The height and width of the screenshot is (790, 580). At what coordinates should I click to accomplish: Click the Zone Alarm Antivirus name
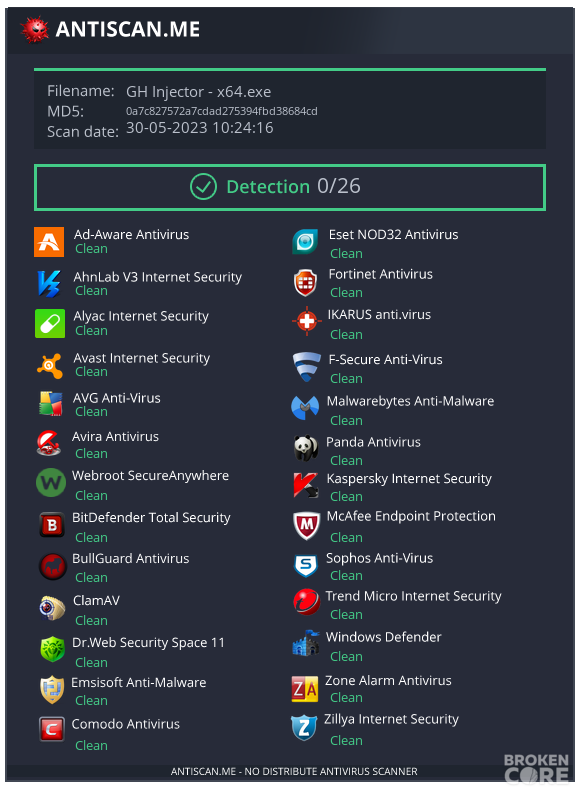pyautogui.click(x=388, y=680)
